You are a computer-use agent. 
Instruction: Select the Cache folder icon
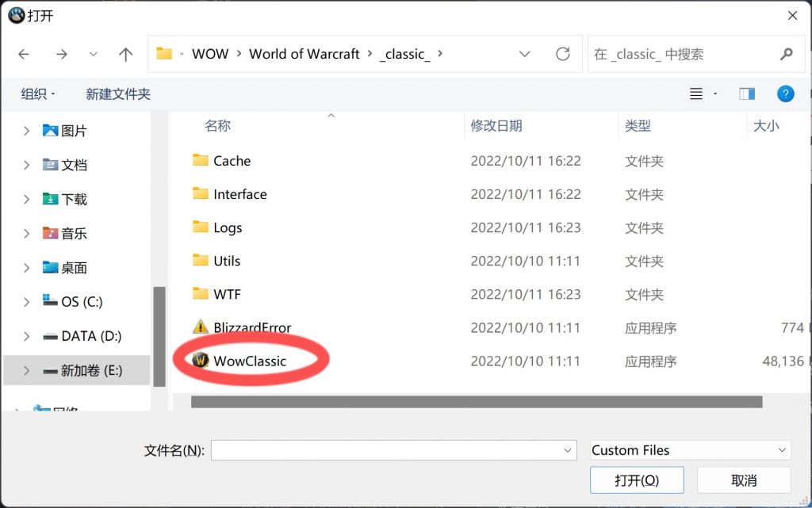click(201, 160)
